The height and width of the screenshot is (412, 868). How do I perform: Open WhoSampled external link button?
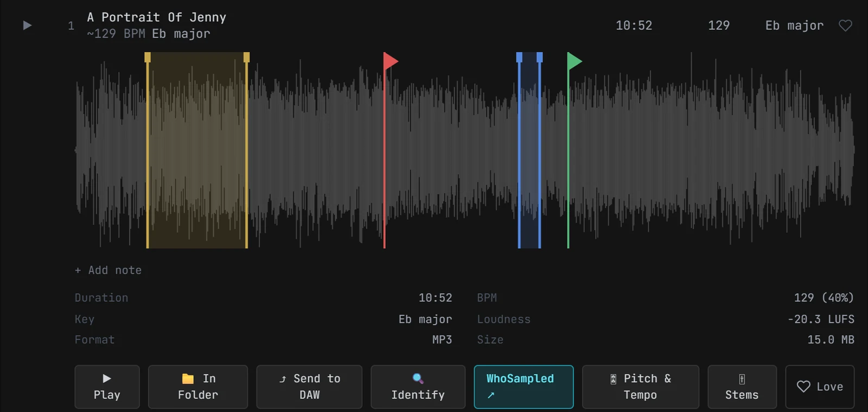(x=524, y=386)
